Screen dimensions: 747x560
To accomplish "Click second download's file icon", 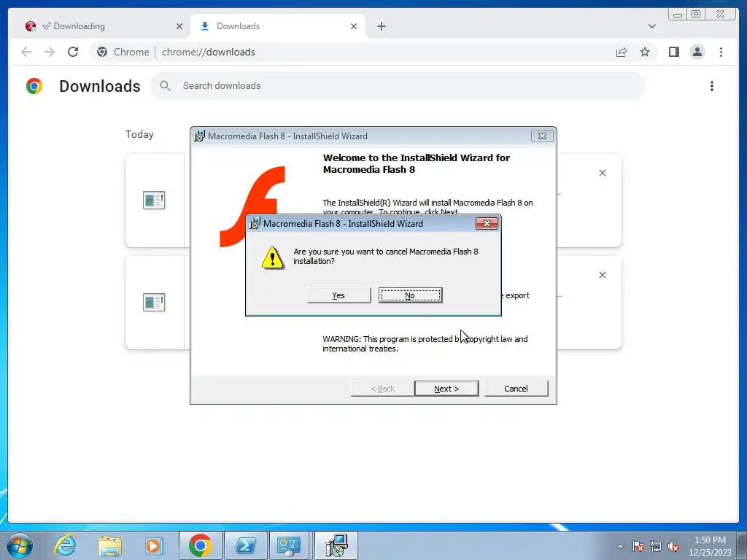I will [154, 303].
